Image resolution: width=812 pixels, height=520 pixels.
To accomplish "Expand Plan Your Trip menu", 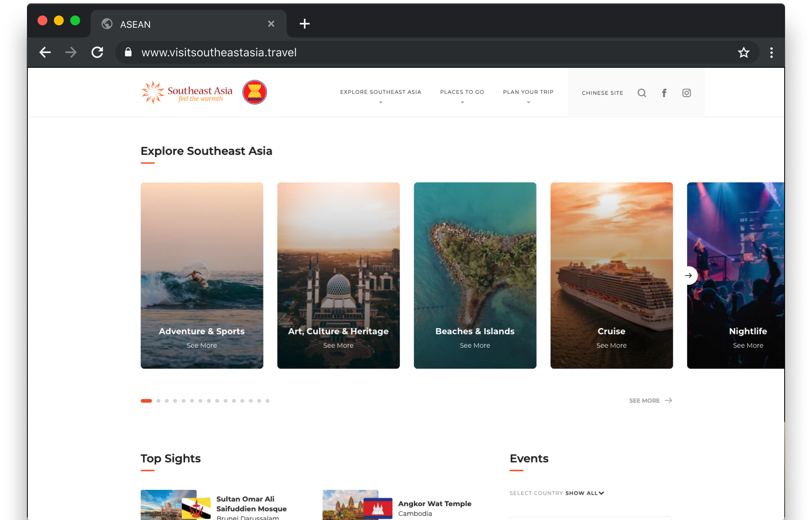I will [528, 92].
